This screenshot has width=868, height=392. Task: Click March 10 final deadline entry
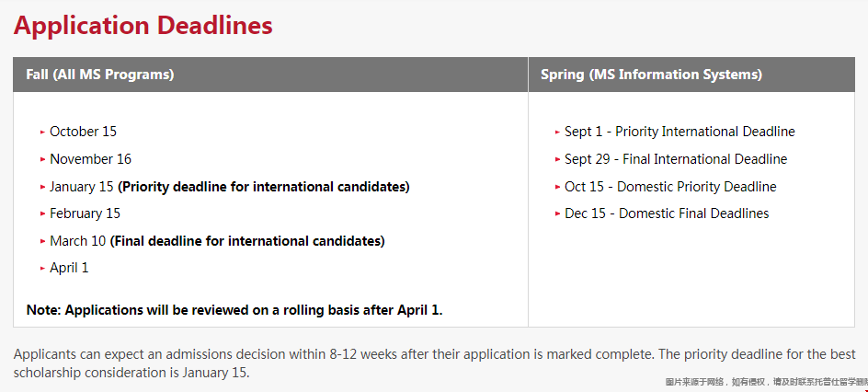tap(217, 241)
